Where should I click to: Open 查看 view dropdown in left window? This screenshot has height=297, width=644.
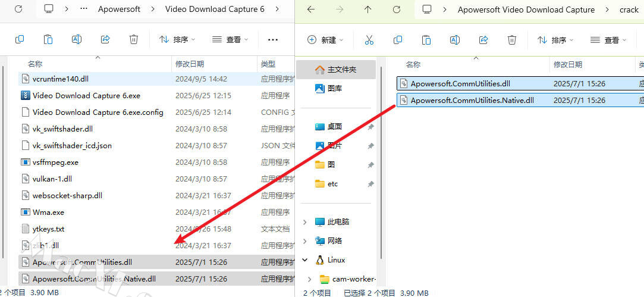230,39
